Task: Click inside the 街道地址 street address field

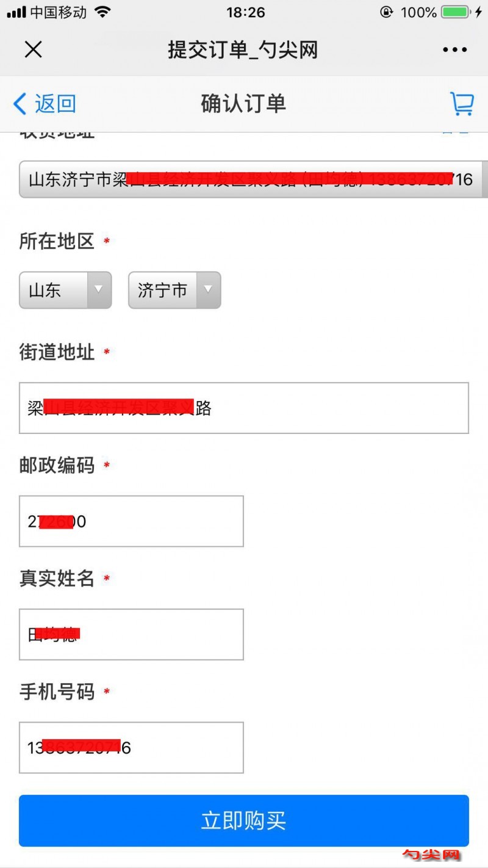Action: coord(244,408)
